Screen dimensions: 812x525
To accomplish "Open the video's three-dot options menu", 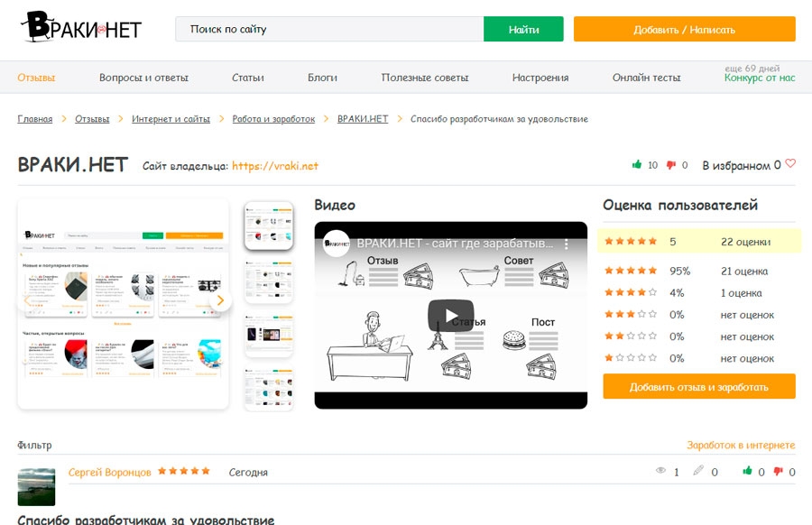I will pos(567,244).
